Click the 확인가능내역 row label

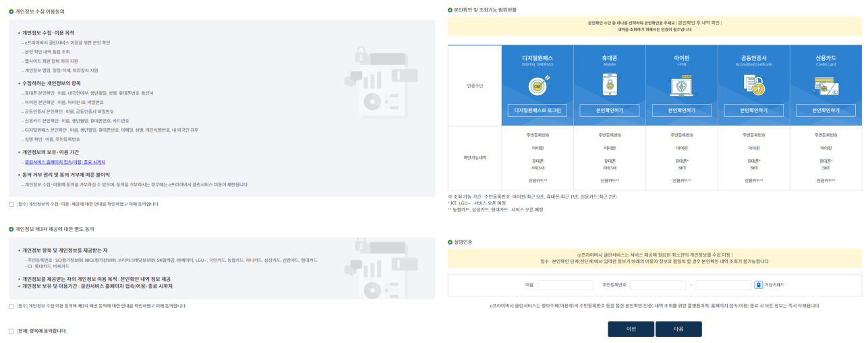pyautogui.click(x=475, y=157)
